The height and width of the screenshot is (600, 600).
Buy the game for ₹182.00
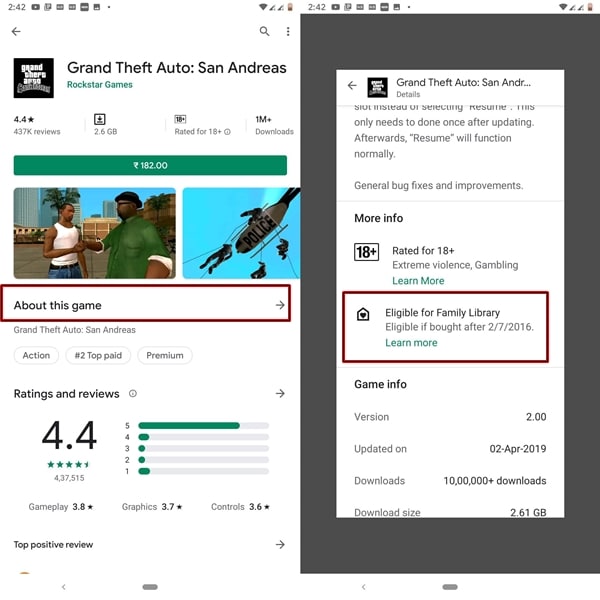(x=150, y=165)
